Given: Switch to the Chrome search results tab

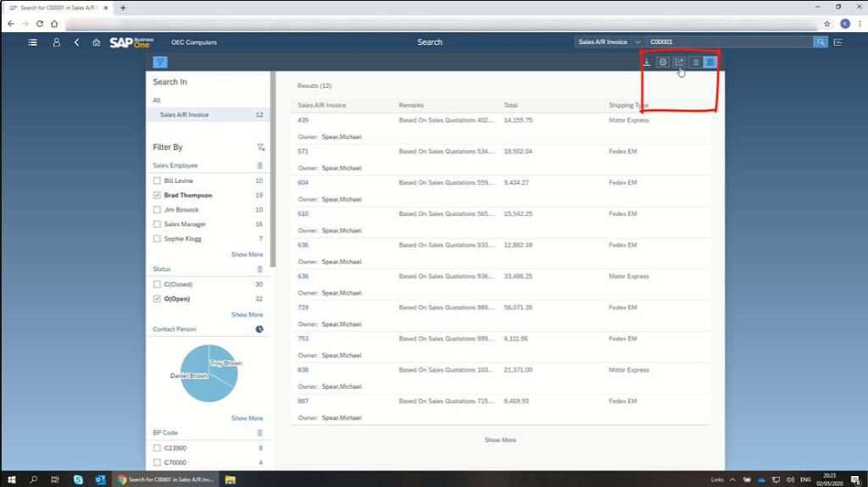Looking at the screenshot, I should 58,8.
